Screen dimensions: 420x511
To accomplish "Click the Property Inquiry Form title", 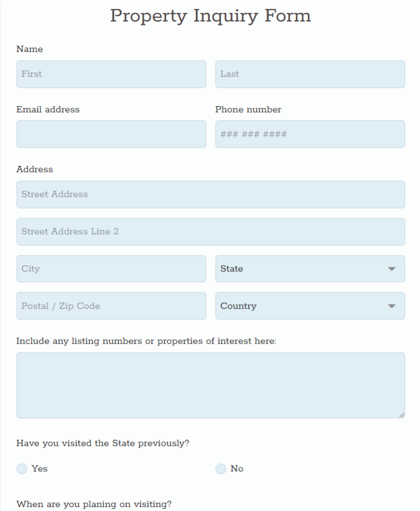I will (210, 16).
